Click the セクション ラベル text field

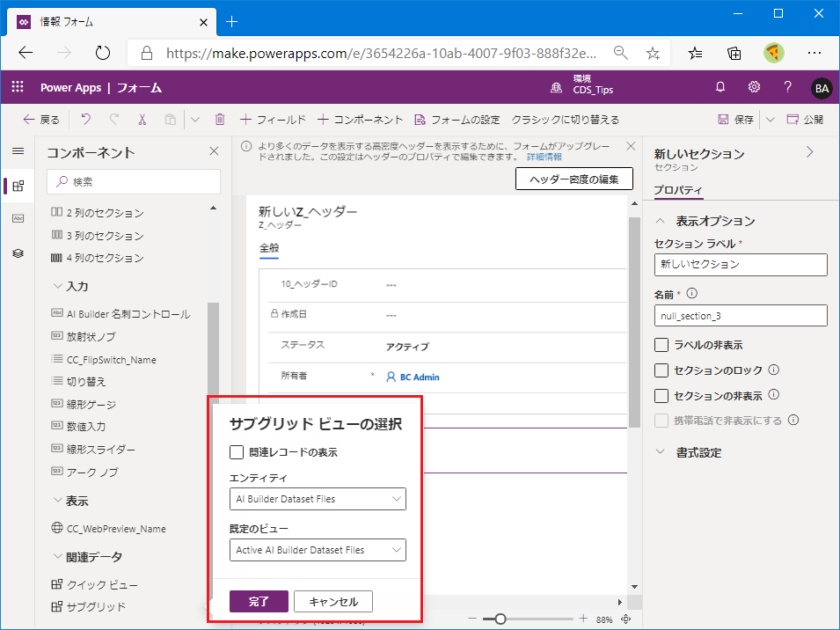click(741, 265)
